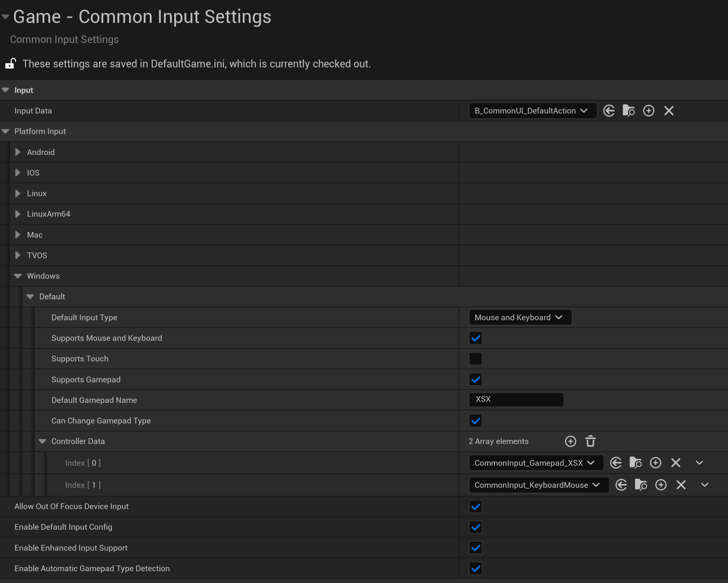Toggle Enable Default Input Config checkbox
This screenshot has height=583, width=728.
pos(475,527)
